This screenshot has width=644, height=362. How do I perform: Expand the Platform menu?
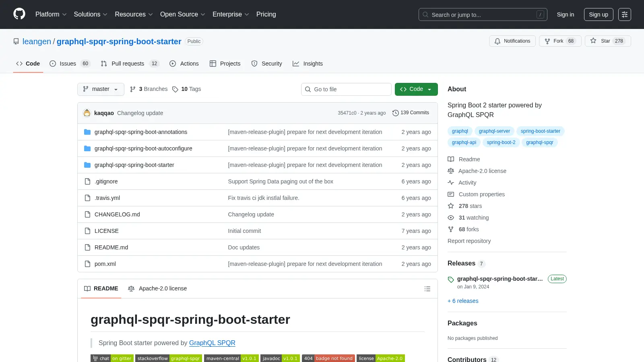(x=51, y=14)
